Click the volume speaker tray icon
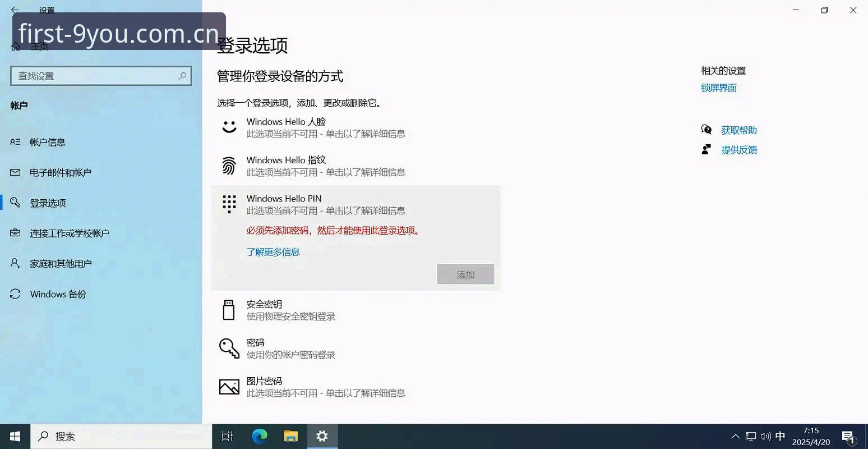868x449 pixels. (765, 436)
